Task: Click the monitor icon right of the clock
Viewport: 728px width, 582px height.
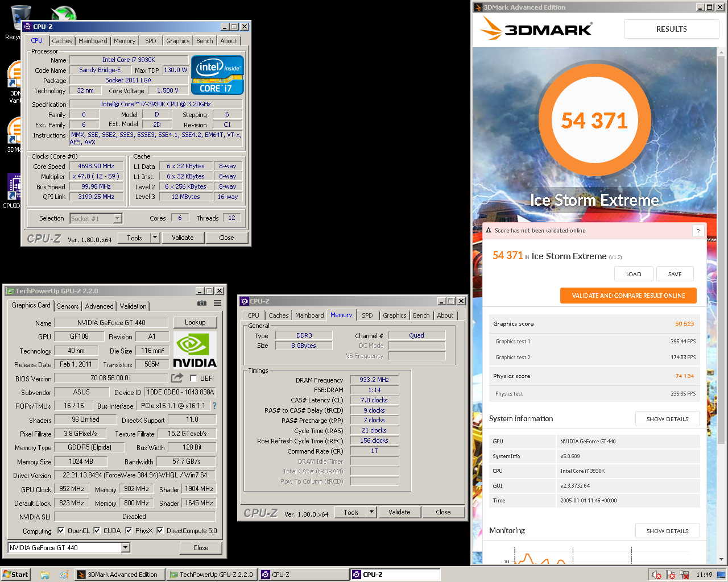Action: [721, 575]
